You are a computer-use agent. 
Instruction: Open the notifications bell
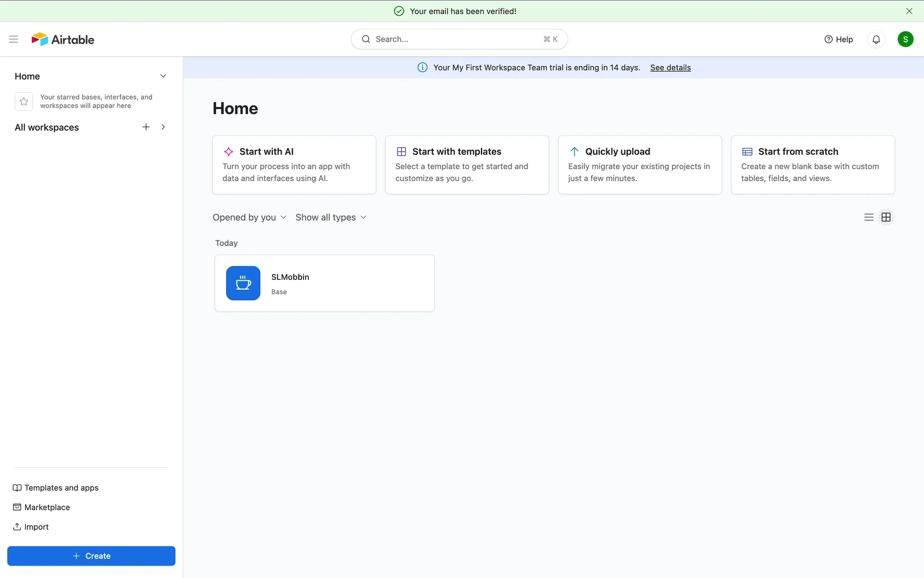click(x=876, y=39)
